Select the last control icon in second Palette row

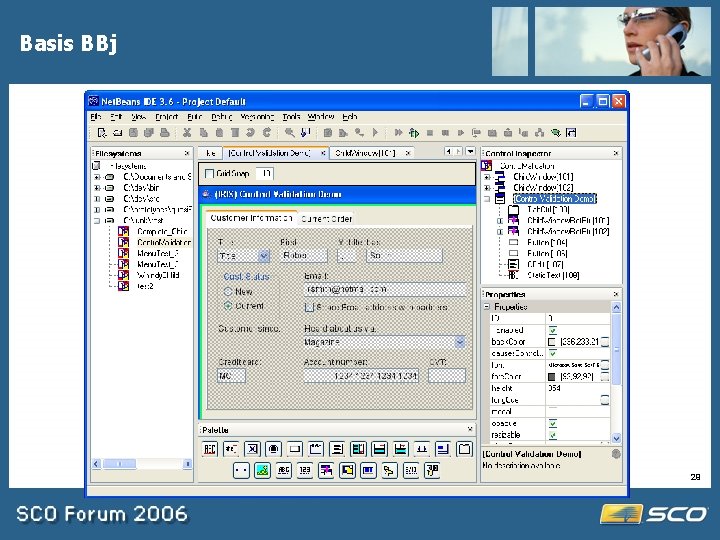click(432, 470)
